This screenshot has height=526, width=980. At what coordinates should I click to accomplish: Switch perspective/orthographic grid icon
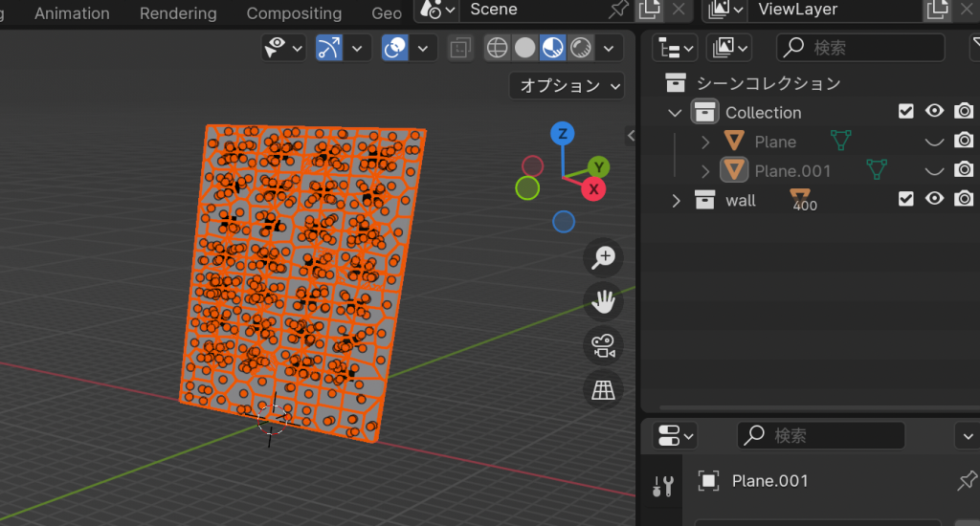604,389
